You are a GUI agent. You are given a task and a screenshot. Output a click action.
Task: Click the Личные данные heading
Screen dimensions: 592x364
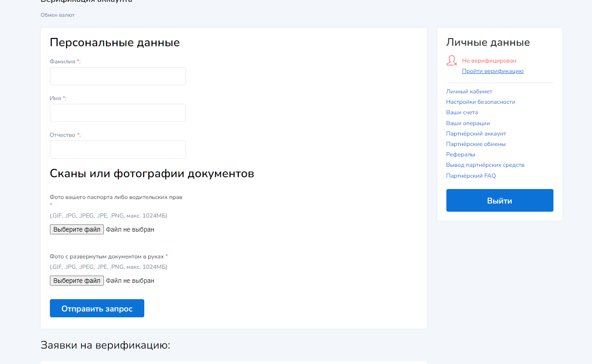coord(488,43)
